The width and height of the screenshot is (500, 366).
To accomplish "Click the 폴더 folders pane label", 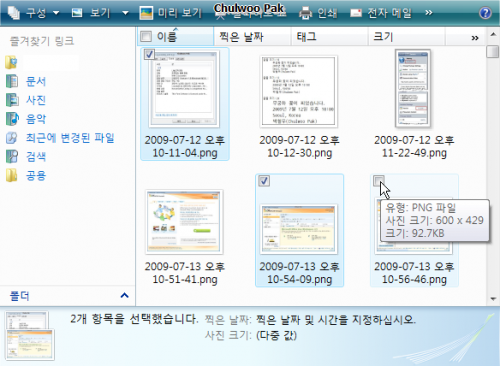I will pos(20,296).
